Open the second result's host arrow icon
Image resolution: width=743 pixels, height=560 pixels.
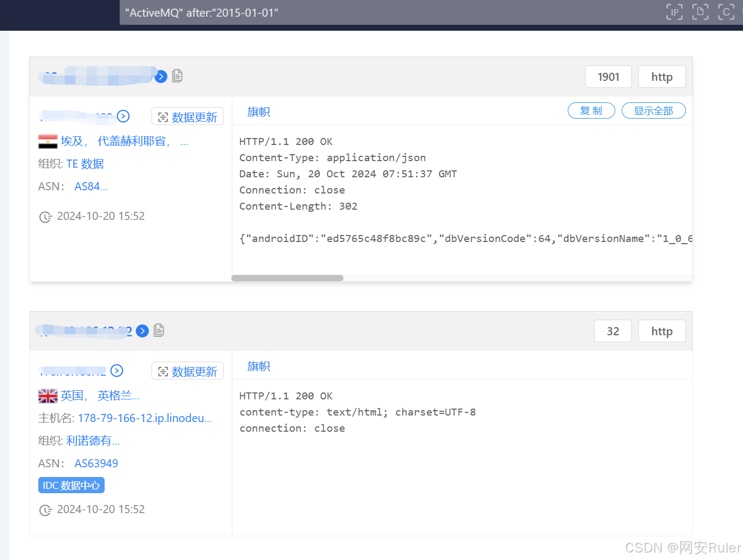pyautogui.click(x=142, y=331)
